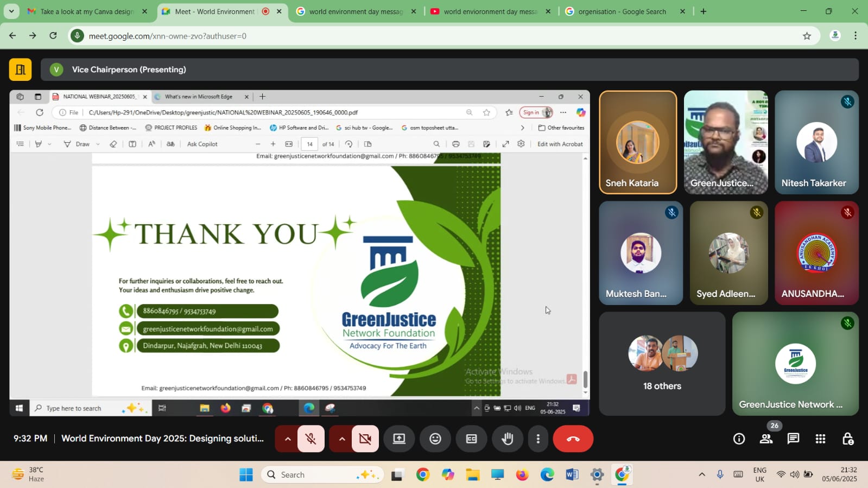This screenshot has height=488, width=868.
Task: Click zoom out minus in PDF toolbar
Action: (258, 144)
